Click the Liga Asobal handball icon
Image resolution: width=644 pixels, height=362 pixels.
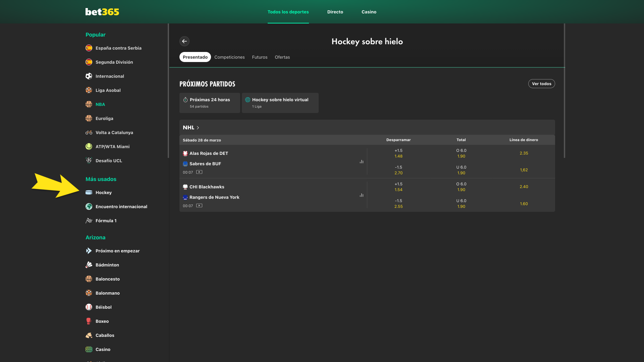click(x=89, y=90)
